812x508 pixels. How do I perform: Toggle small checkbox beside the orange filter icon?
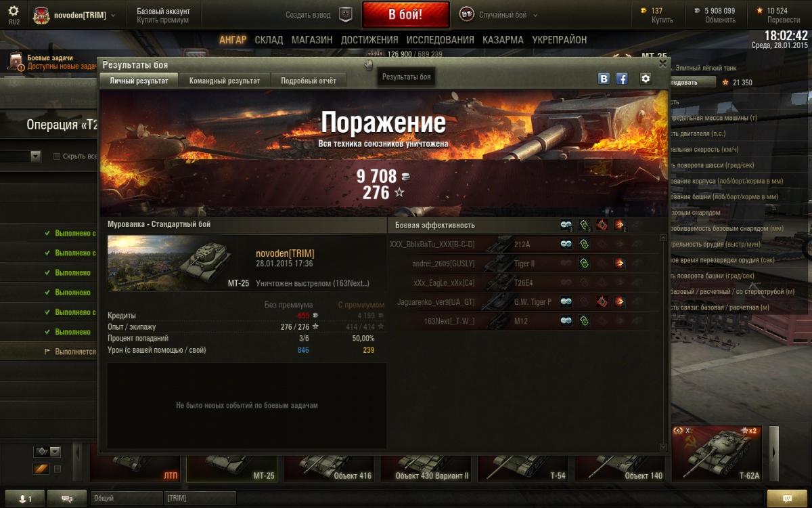[58, 469]
